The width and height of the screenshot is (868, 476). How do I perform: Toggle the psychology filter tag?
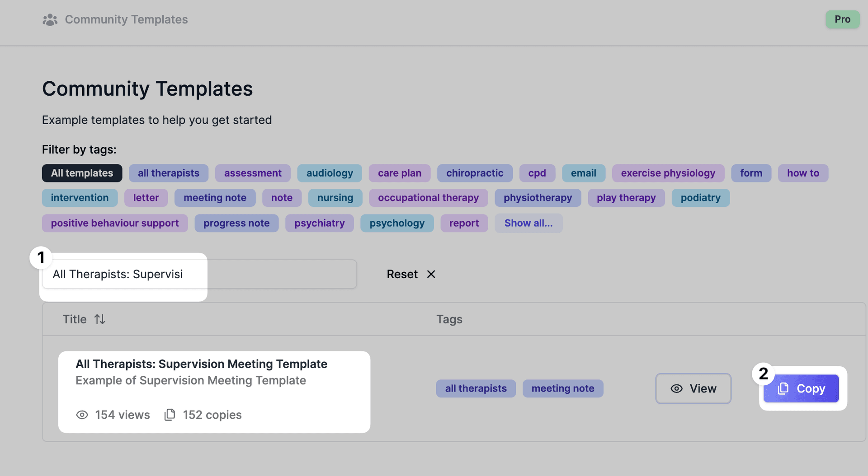pos(397,223)
